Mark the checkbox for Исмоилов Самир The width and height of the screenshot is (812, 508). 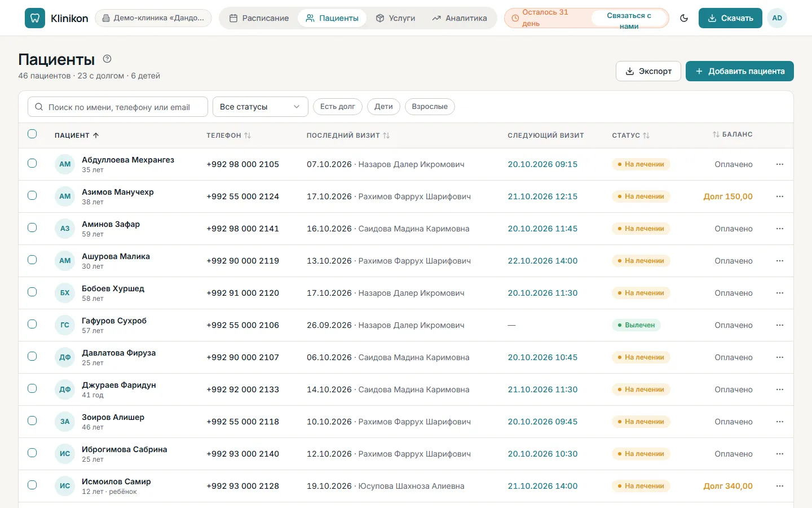(32, 485)
